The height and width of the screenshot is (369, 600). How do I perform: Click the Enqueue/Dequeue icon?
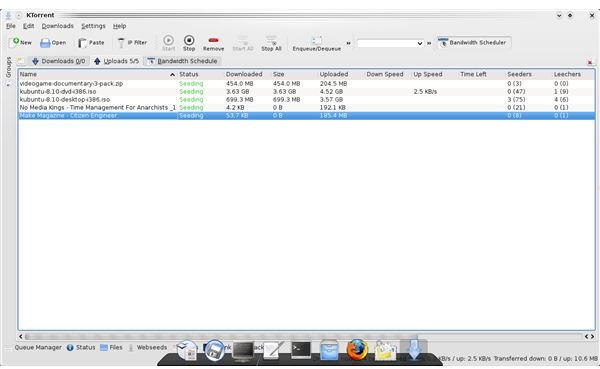coord(316,43)
